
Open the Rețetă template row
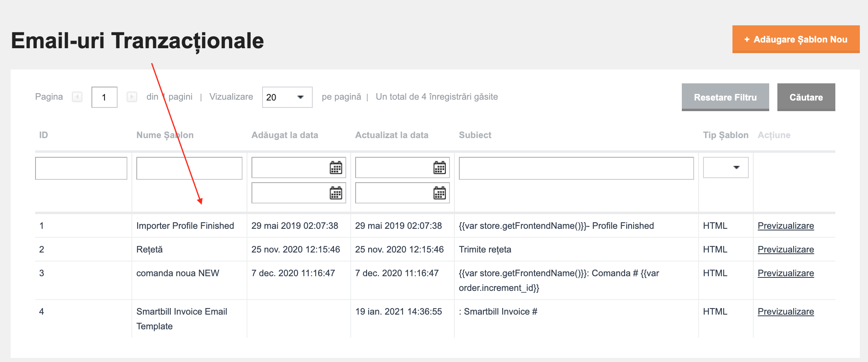point(435,249)
